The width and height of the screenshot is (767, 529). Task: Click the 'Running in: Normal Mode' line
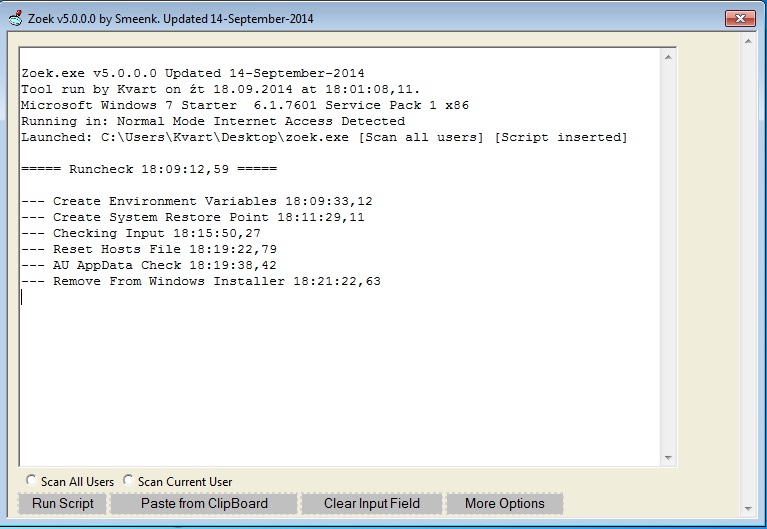click(x=213, y=121)
